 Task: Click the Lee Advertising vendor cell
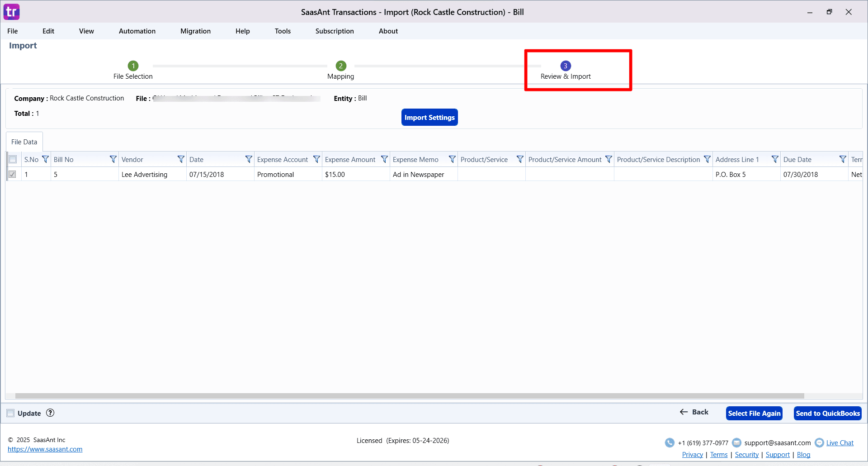(x=152, y=174)
